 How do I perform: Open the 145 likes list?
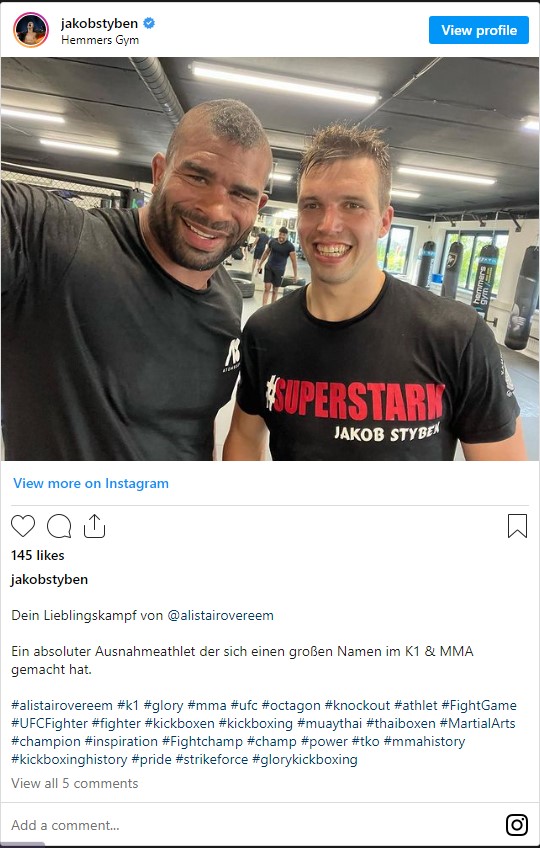(37, 555)
